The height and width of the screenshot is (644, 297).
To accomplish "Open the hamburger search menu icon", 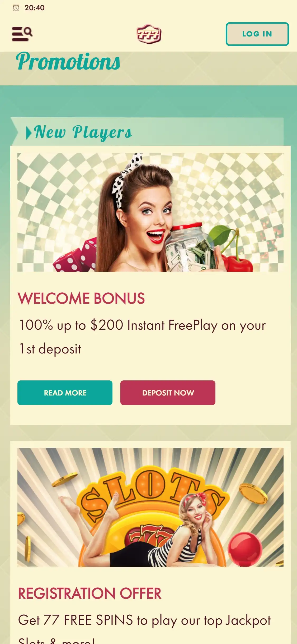I will [x=22, y=34].
